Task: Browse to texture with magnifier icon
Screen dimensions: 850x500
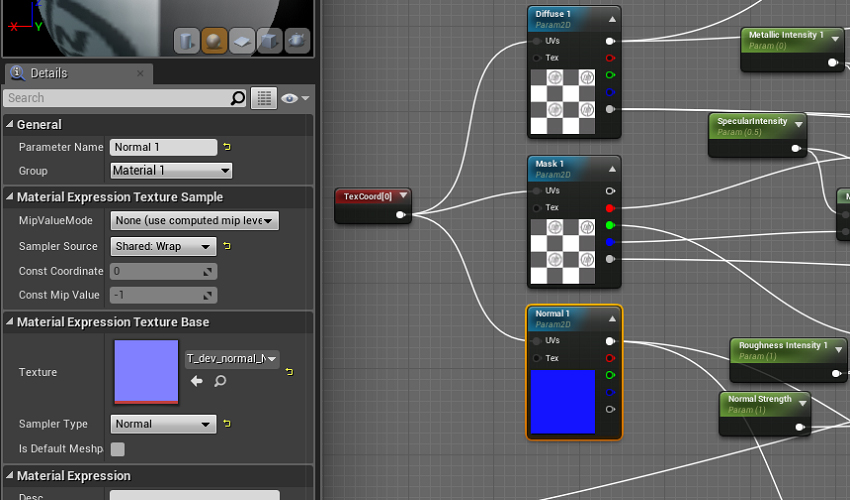Action: coord(220,381)
